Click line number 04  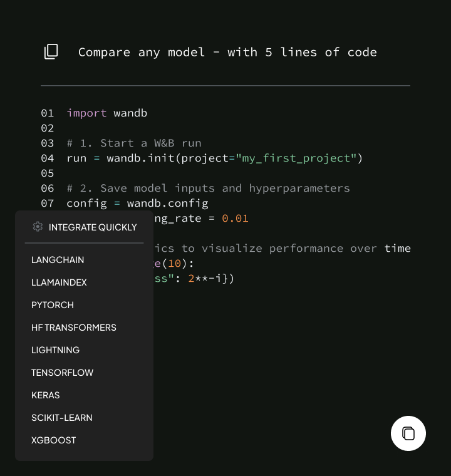pyautogui.click(x=48, y=158)
